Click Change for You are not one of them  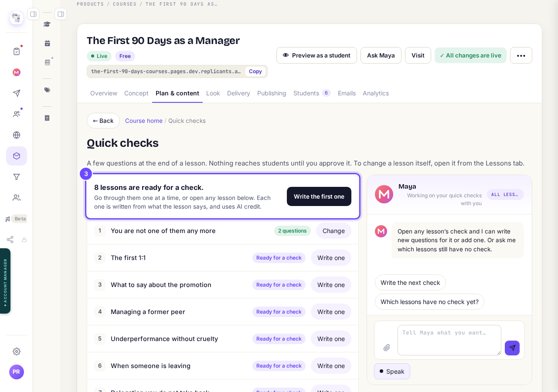(333, 231)
